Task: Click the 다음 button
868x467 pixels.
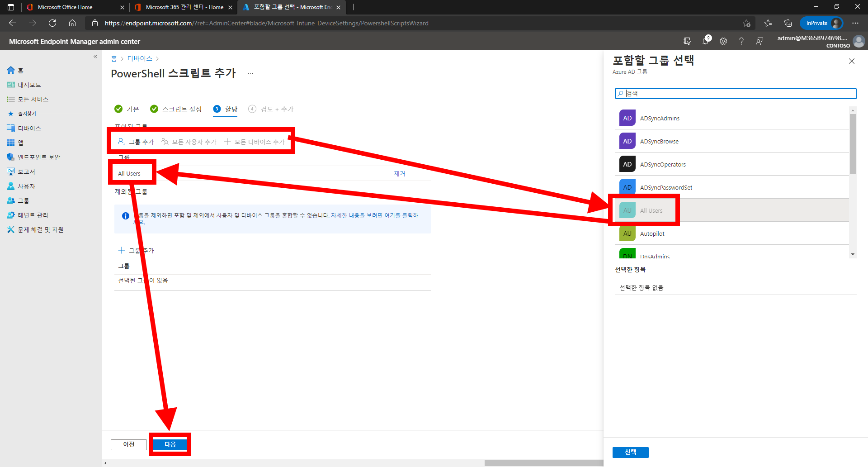Action: 170,444
